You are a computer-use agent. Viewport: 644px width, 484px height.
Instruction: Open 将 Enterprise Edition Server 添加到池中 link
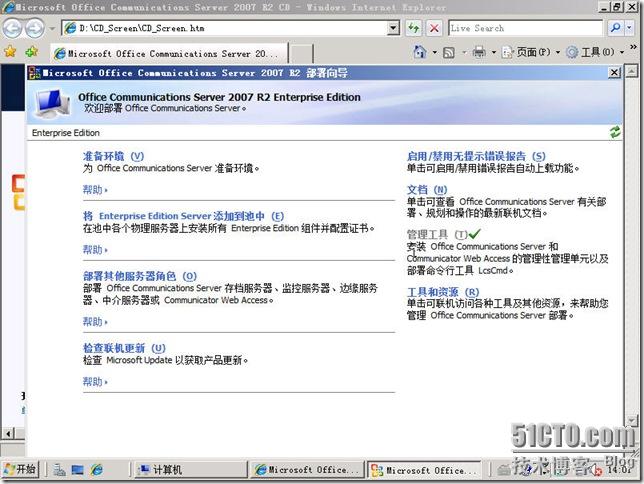[183, 216]
